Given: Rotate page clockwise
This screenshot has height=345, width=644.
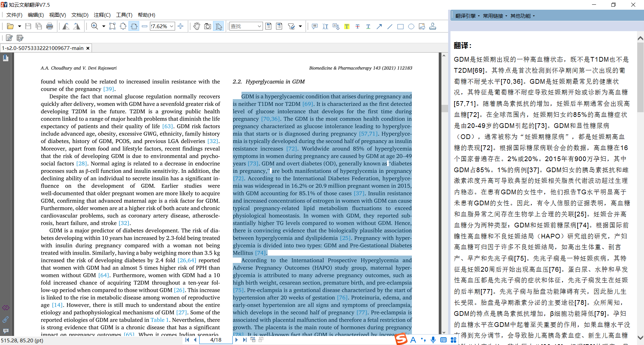Looking at the screenshot, I should coord(77,26).
